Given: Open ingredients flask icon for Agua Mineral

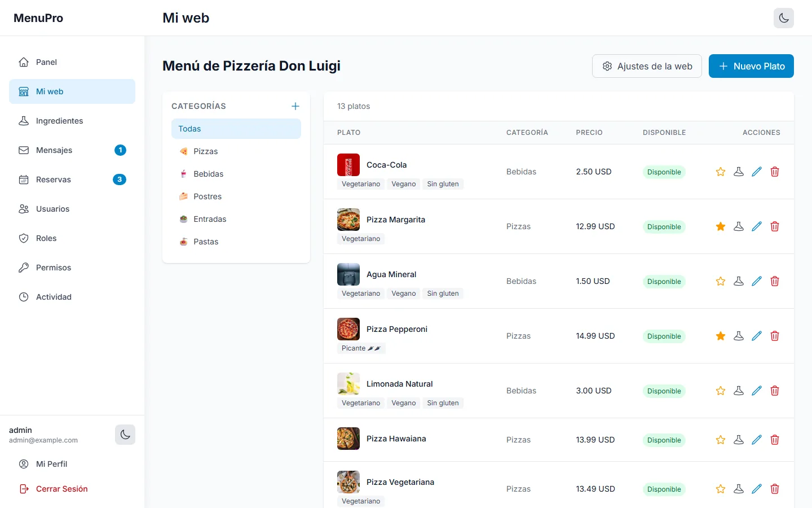Looking at the screenshot, I should point(739,281).
